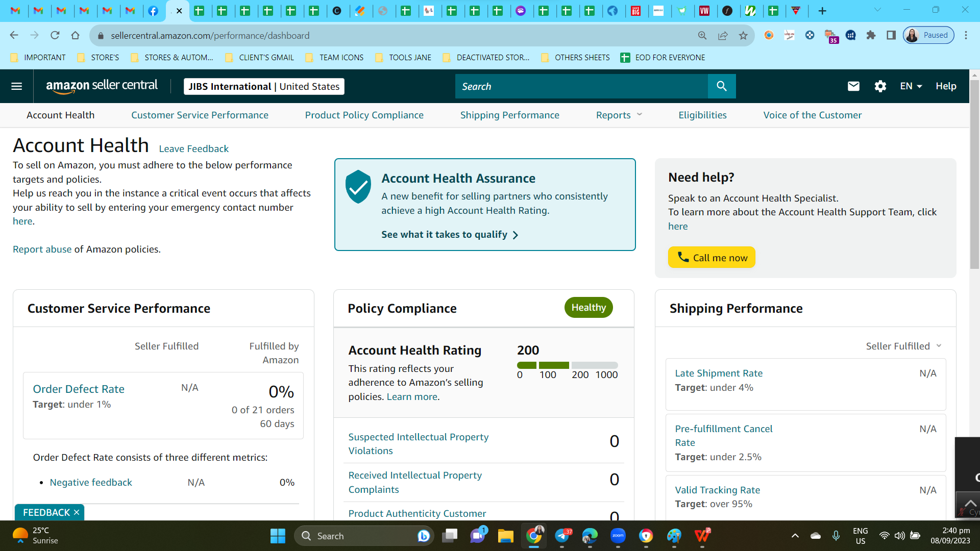Click the amazon seller central logo
The height and width of the screenshot is (551, 980).
102,86
